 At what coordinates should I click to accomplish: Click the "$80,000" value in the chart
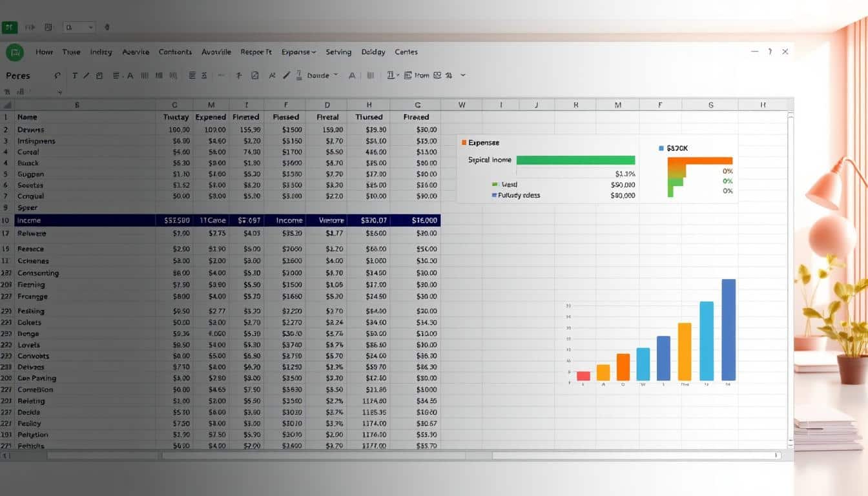623,195
